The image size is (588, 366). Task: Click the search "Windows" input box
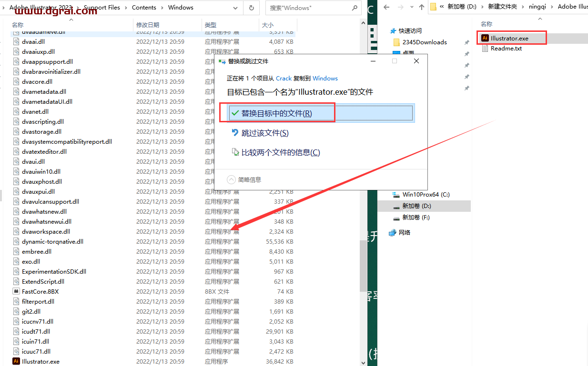click(x=307, y=8)
